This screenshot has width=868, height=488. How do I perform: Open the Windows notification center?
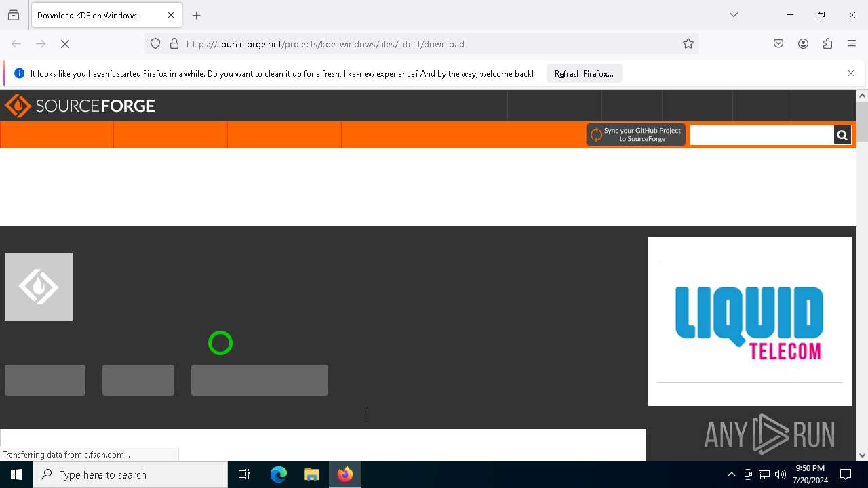(x=846, y=474)
